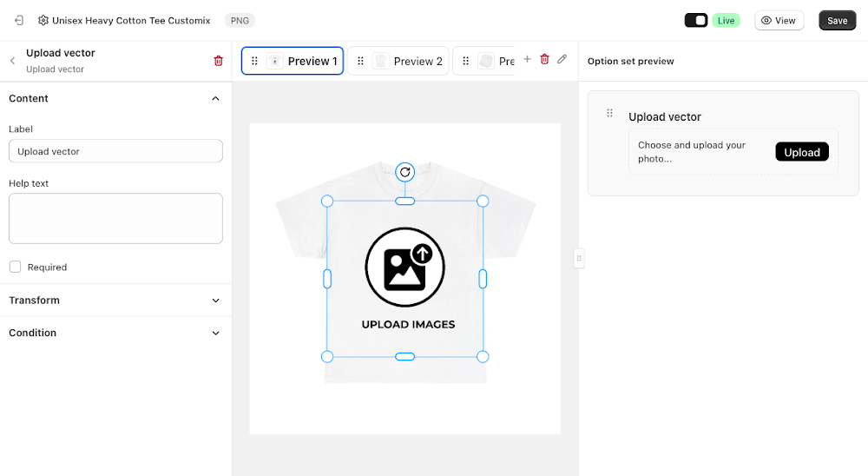Click 'Choose and upload your photo...' text
This screenshot has height=476, width=868.
point(692,152)
